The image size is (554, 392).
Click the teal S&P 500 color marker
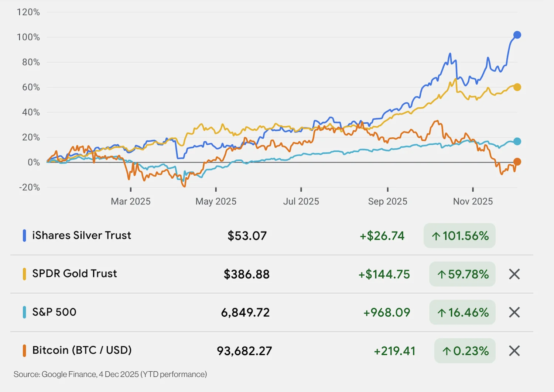point(24,312)
